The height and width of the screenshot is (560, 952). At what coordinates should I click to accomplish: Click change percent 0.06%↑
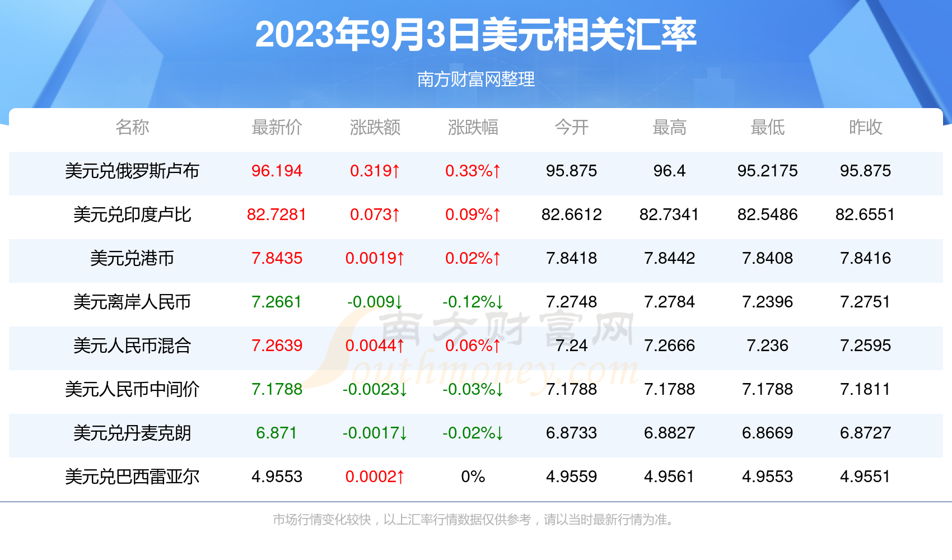pos(473,346)
